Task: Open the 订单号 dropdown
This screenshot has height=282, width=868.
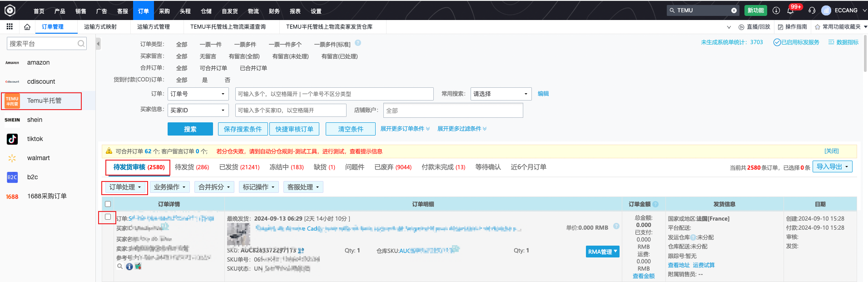Action: click(x=198, y=94)
